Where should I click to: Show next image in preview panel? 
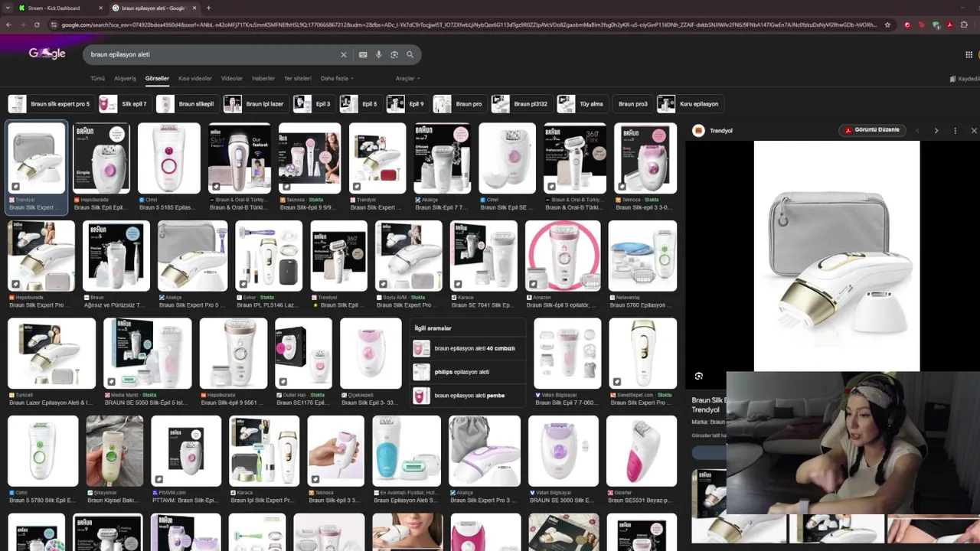click(x=936, y=131)
